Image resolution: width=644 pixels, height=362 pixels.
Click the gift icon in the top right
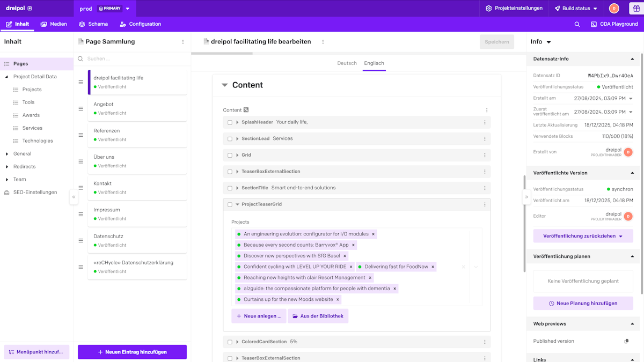[x=636, y=9]
